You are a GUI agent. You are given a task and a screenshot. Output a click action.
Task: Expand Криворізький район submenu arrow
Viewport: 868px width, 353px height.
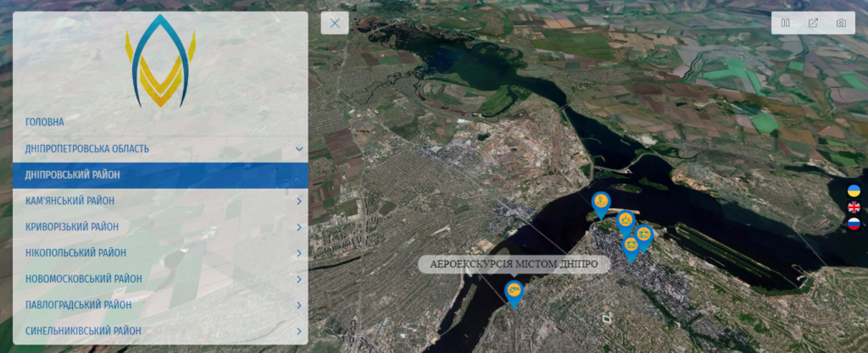pos(299,227)
